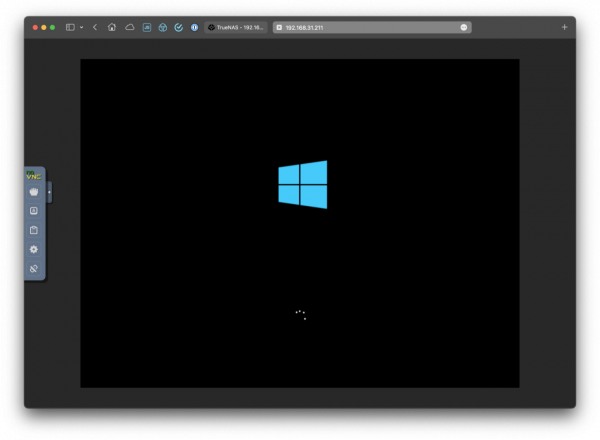Viewport: 600px width, 440px height.
Task: Open the address bar more options button
Action: point(464,27)
